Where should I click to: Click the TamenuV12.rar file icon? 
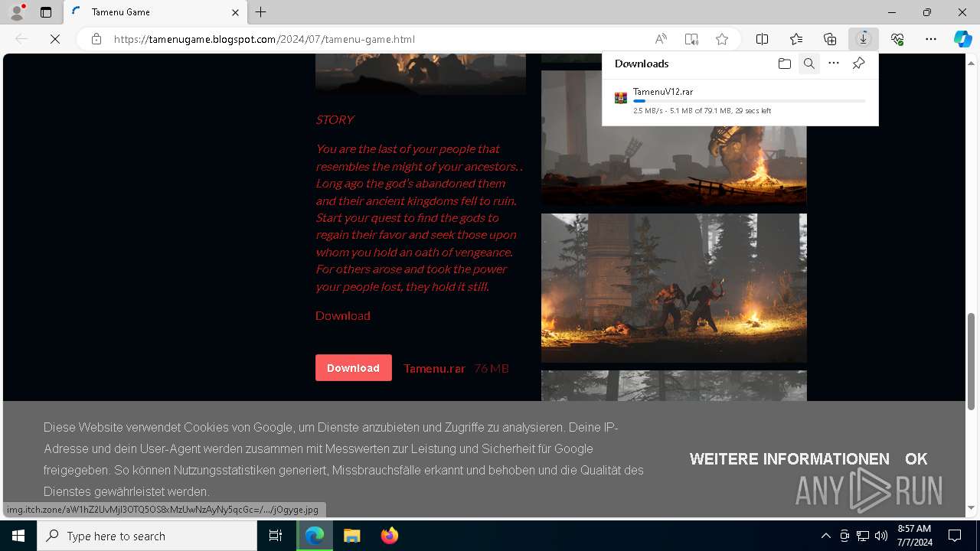point(621,98)
